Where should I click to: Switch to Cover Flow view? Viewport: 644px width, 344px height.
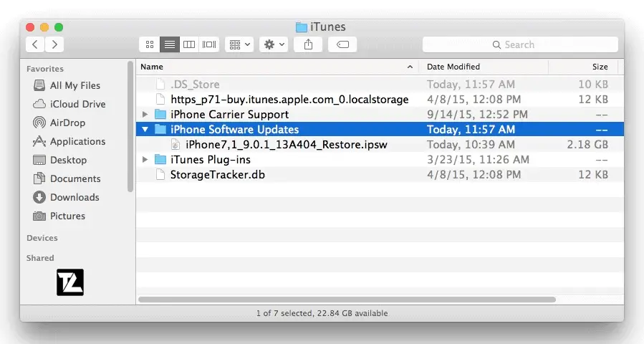click(x=209, y=44)
